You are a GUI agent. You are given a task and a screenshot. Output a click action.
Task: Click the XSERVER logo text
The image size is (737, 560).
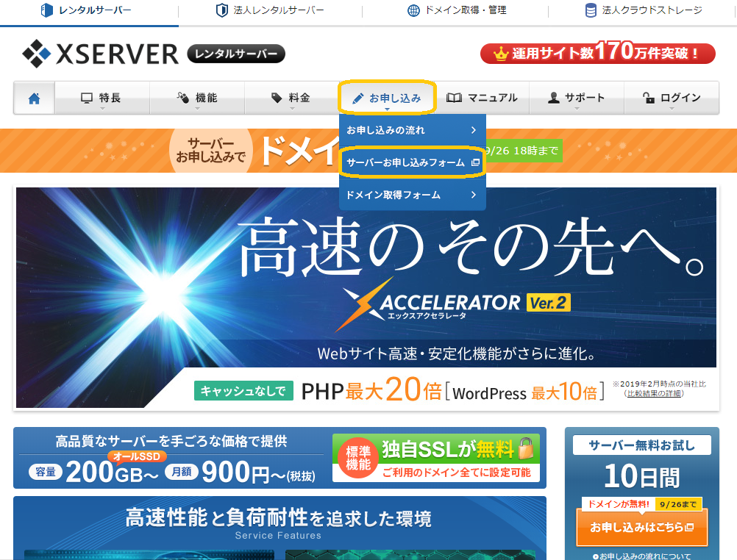pyautogui.click(x=117, y=54)
